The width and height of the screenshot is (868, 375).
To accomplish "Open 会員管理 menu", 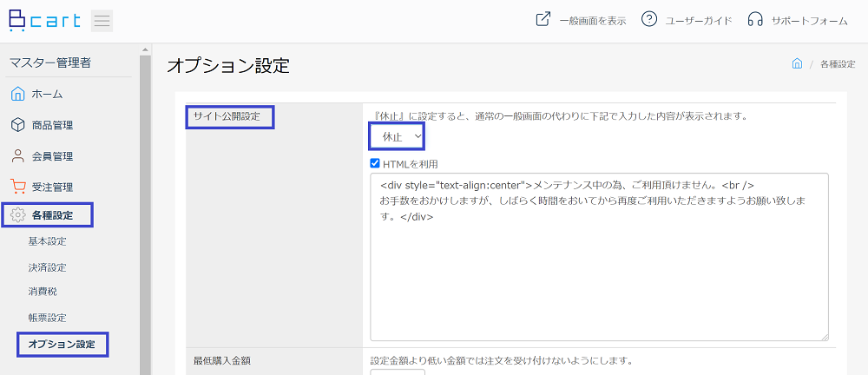I will [x=52, y=156].
